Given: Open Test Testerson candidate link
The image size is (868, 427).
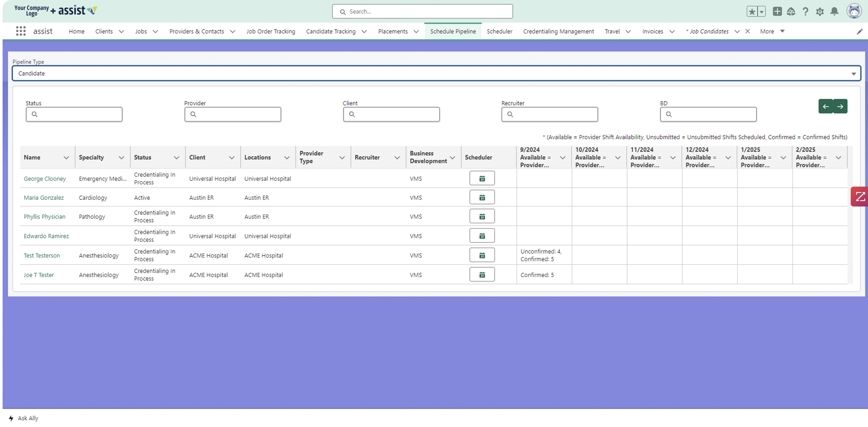Looking at the screenshot, I should [x=42, y=256].
